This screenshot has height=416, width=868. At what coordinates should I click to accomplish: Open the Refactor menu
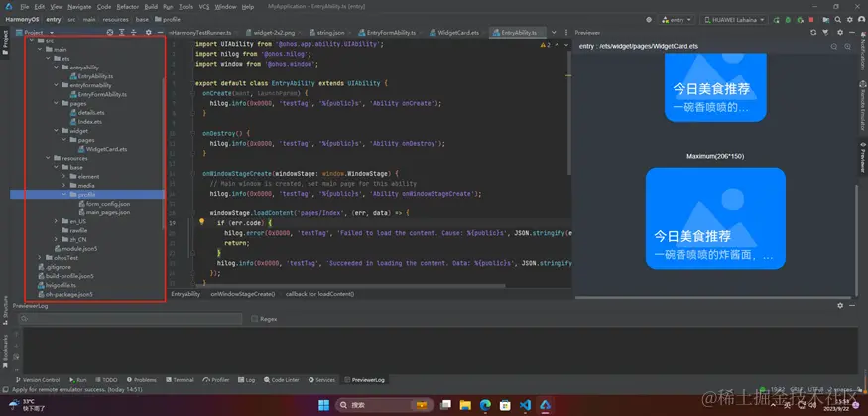(x=128, y=7)
